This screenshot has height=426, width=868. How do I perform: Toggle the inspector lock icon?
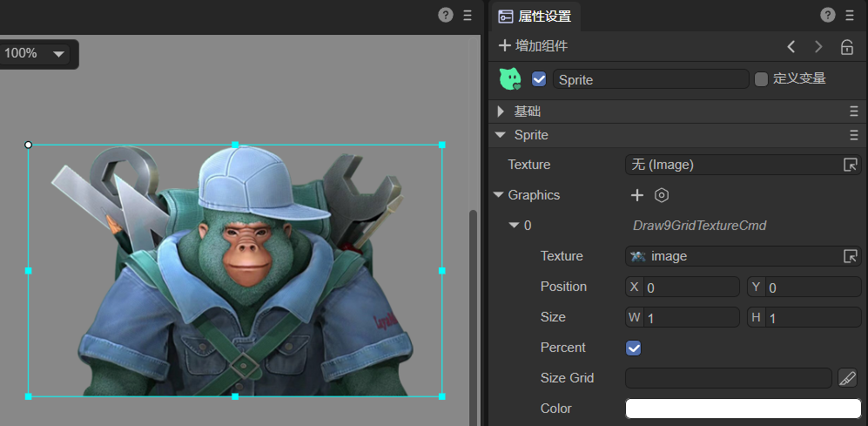(x=847, y=46)
